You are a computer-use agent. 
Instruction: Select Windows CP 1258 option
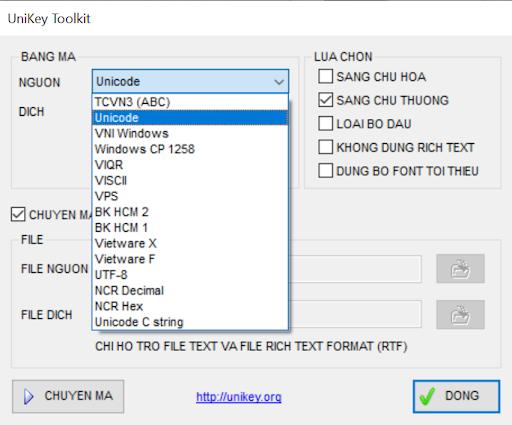(x=190, y=149)
